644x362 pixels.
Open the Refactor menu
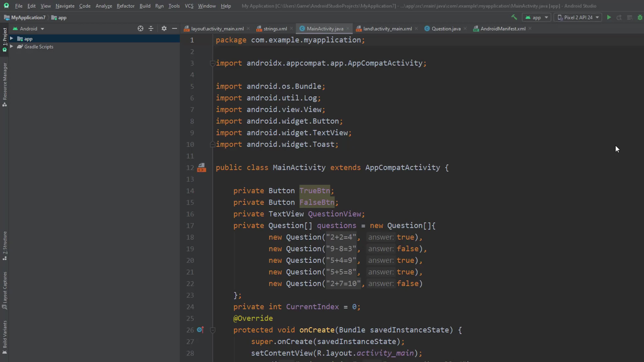pyautogui.click(x=125, y=6)
